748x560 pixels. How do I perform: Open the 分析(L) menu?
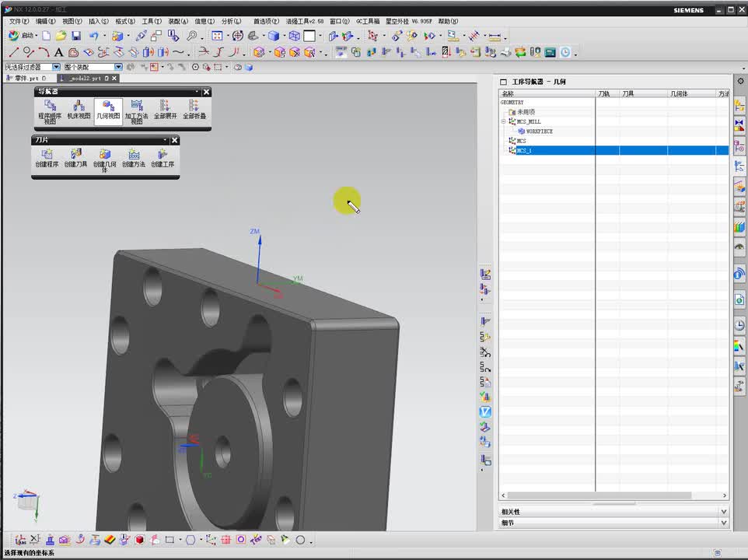tap(232, 22)
